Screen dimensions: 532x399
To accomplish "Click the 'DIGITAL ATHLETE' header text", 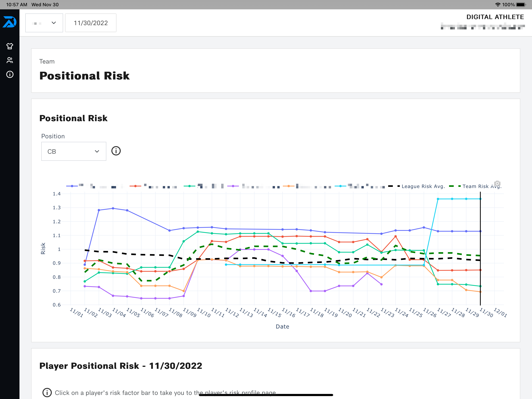I will coord(495,17).
